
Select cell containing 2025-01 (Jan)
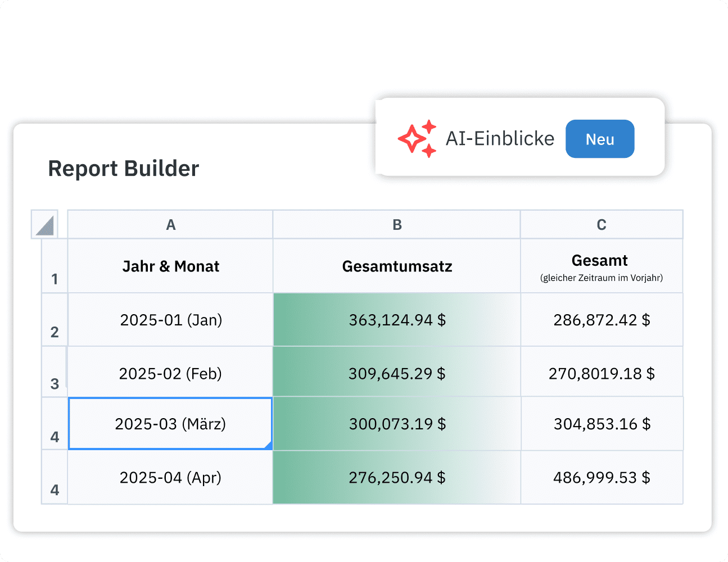(170, 319)
